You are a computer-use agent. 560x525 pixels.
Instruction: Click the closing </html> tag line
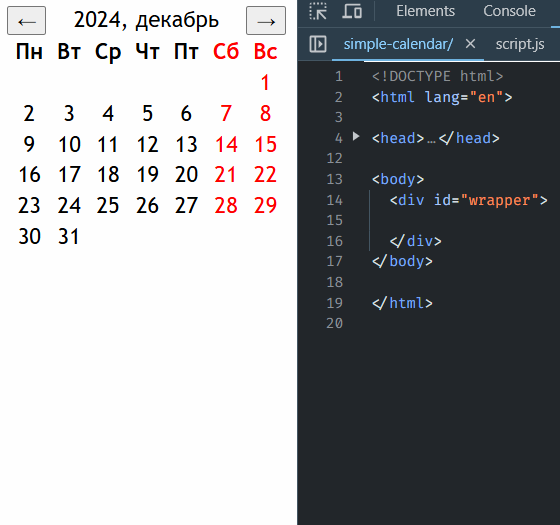click(402, 303)
